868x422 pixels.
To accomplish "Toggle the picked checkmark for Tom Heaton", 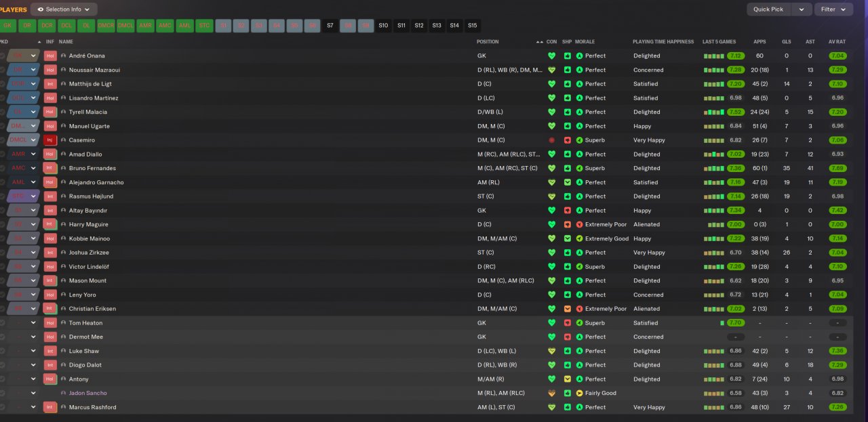I will 2,323.
